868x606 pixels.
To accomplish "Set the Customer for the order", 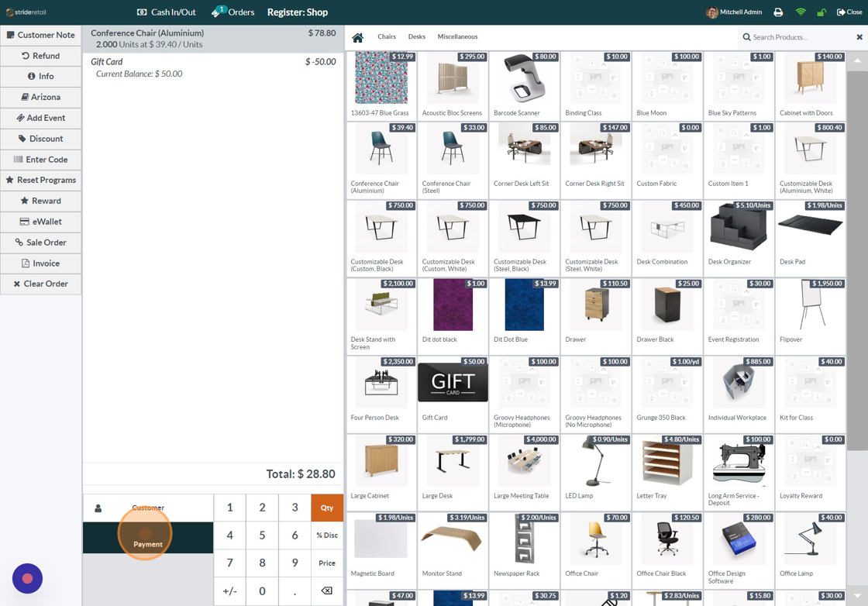I will [x=148, y=508].
